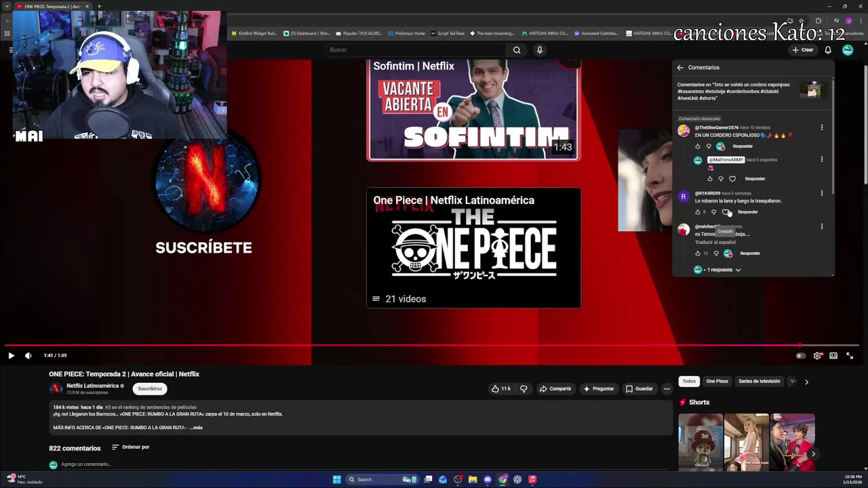This screenshot has height=488, width=868.
Task: Open Netflix Latinoamérica channel link
Action: (x=92, y=386)
